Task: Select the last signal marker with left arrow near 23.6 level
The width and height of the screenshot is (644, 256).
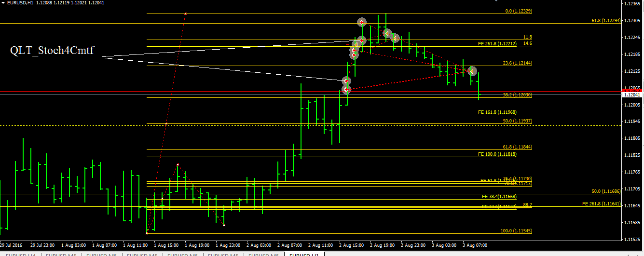Action: [472, 71]
